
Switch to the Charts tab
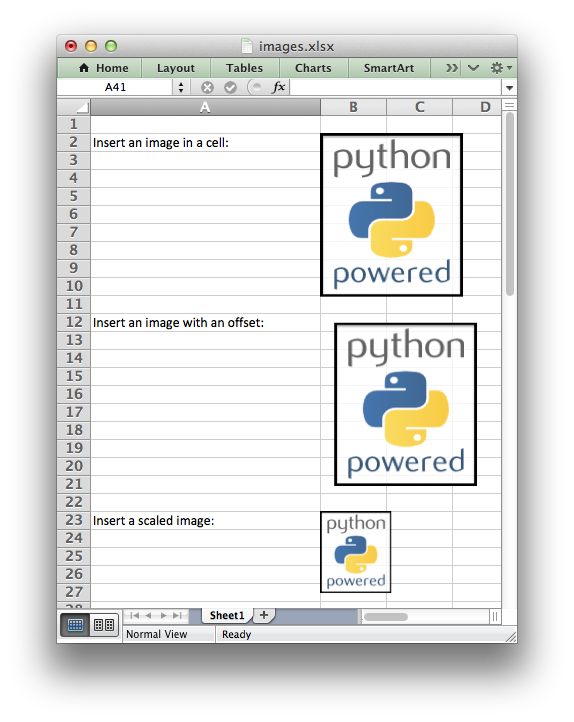tap(313, 68)
